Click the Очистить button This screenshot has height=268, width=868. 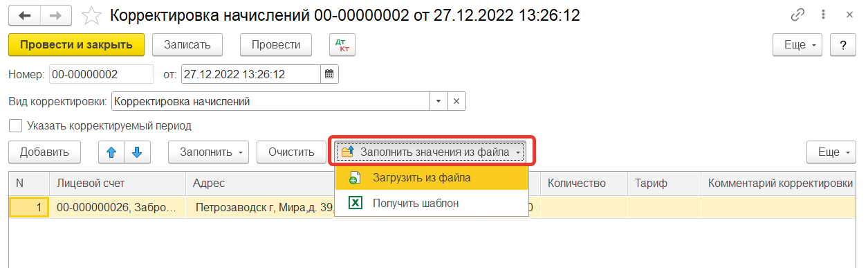(x=291, y=152)
